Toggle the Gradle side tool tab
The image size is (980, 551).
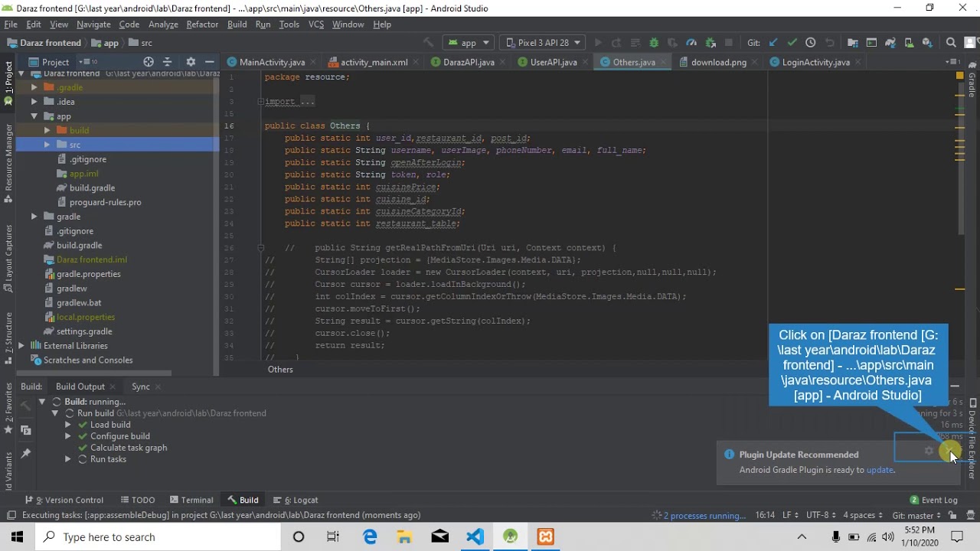coord(972,81)
